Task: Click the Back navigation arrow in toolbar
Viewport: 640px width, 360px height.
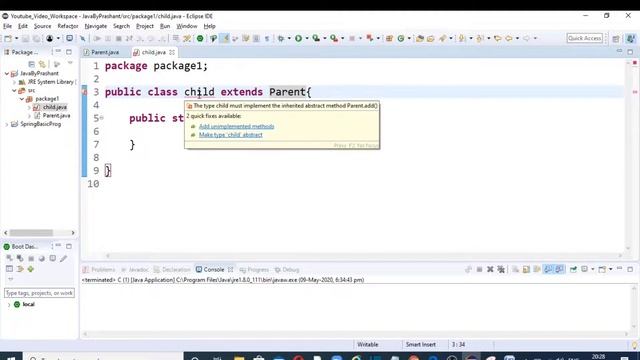Action: (509, 38)
